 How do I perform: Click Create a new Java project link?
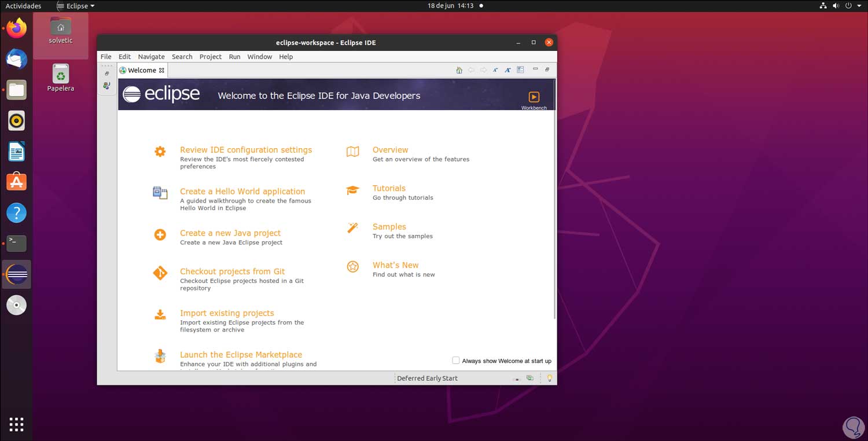230,233
